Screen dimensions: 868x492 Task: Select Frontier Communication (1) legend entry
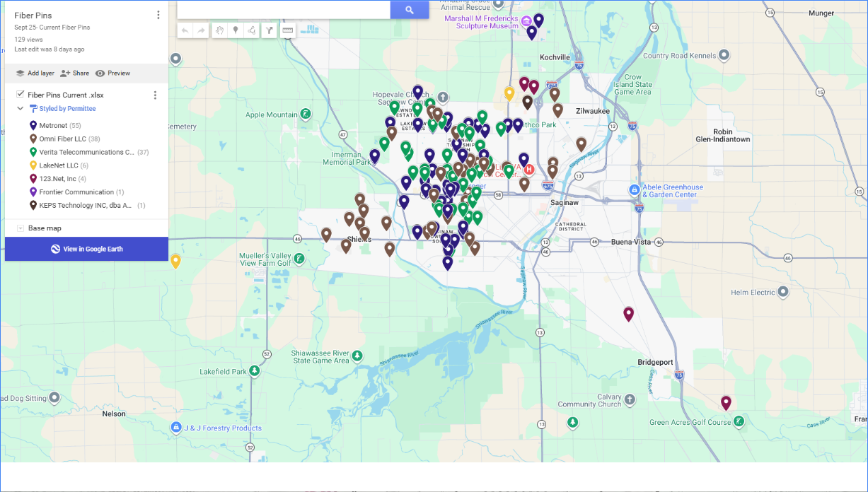[x=76, y=192]
